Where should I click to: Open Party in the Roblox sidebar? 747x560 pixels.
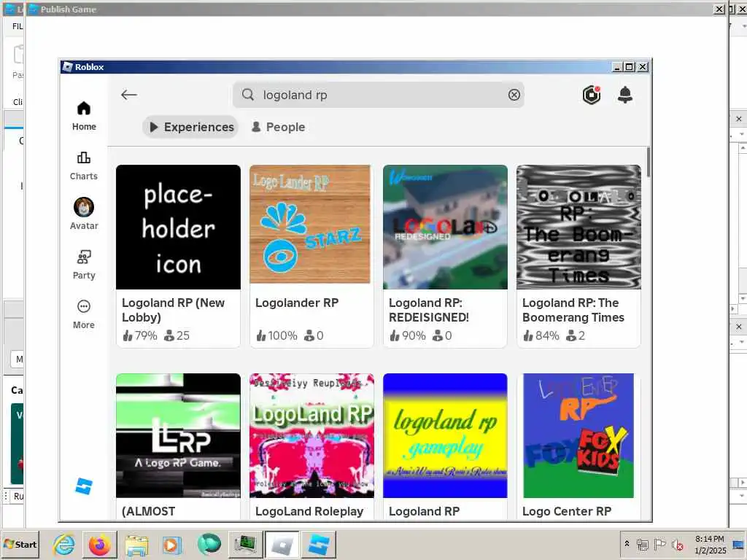pos(84,265)
